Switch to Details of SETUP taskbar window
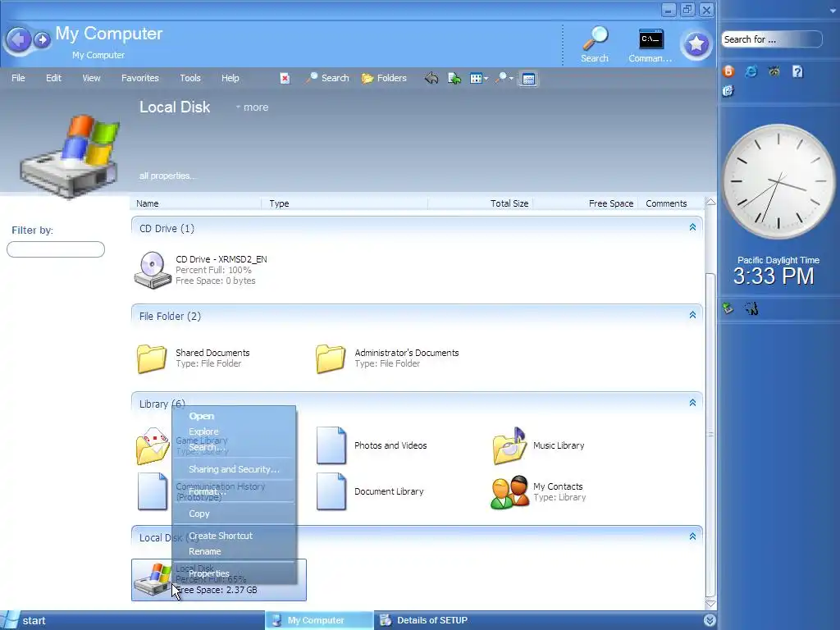The height and width of the screenshot is (630, 840). (427, 620)
